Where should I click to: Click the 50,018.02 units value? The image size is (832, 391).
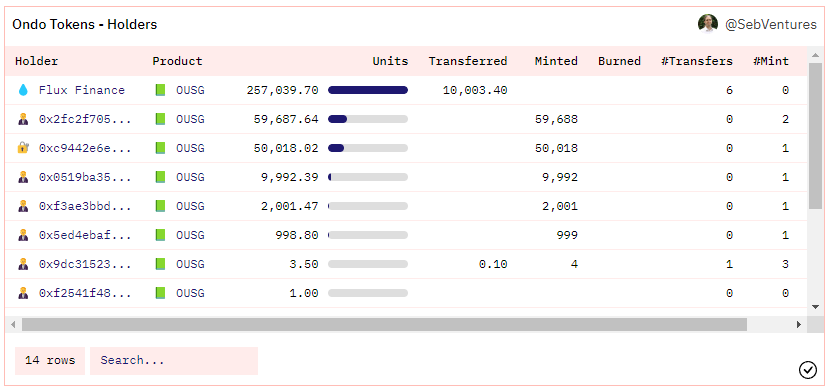coord(286,148)
